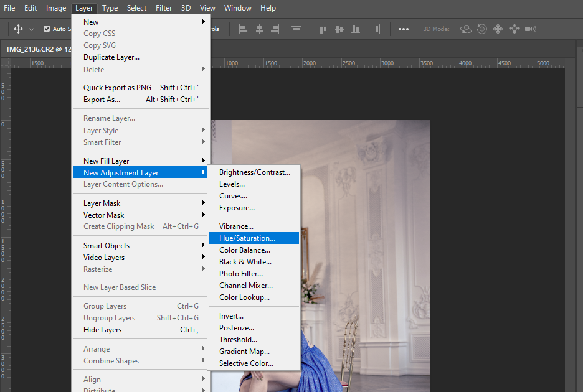
Task: Open the Select menu
Action: 137,8
